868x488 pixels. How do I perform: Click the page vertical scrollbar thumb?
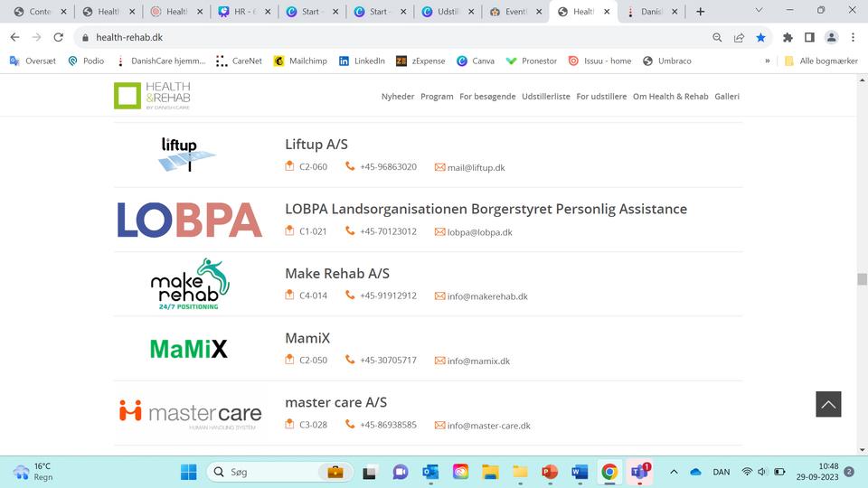(x=862, y=279)
